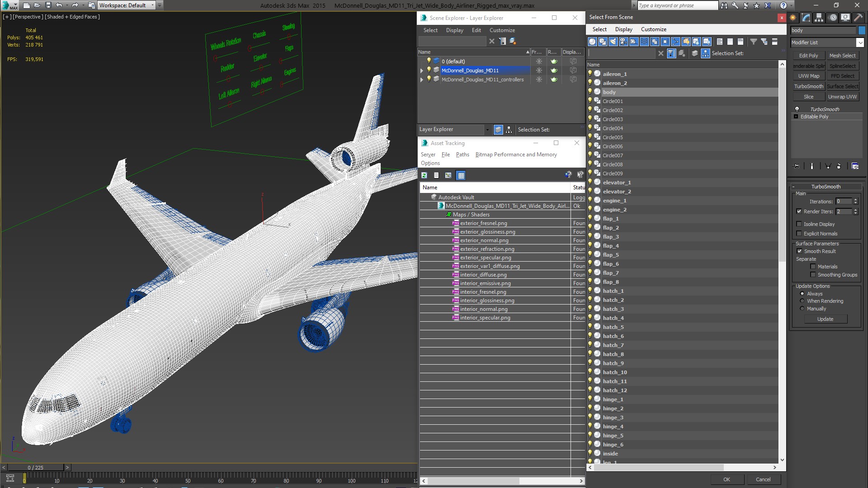
Task: Enable Isoline Display checkbox
Action: click(x=799, y=224)
